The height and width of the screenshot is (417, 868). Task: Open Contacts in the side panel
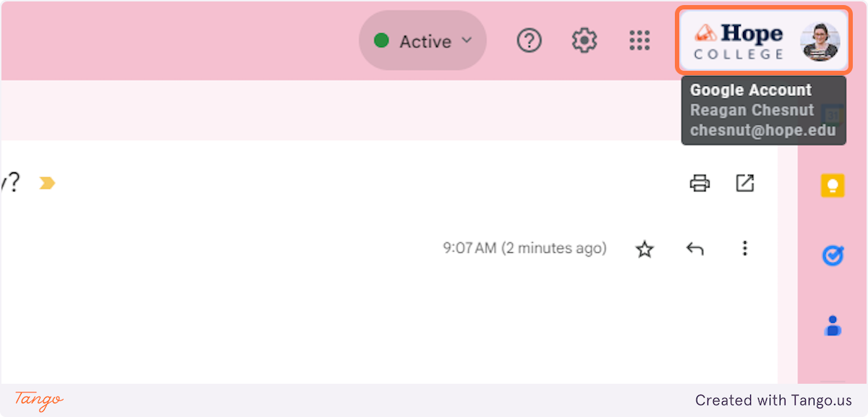(833, 326)
